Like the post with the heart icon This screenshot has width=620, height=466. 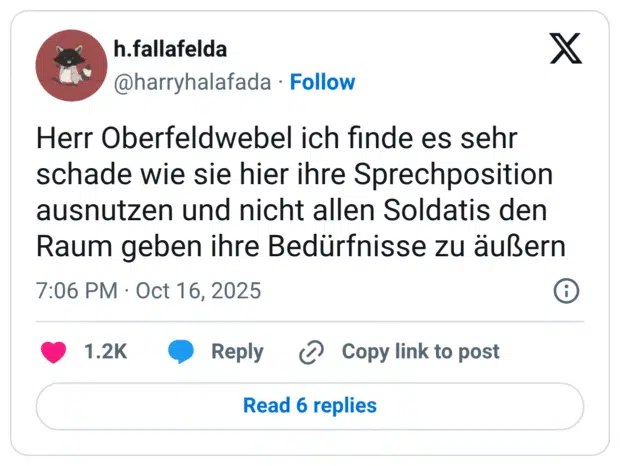(53, 352)
